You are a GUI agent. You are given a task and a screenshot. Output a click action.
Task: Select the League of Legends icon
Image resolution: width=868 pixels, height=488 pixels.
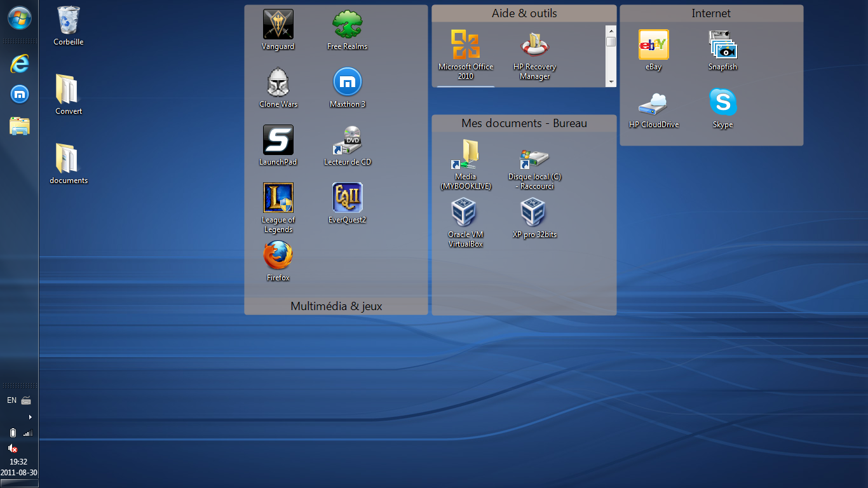pos(278,208)
